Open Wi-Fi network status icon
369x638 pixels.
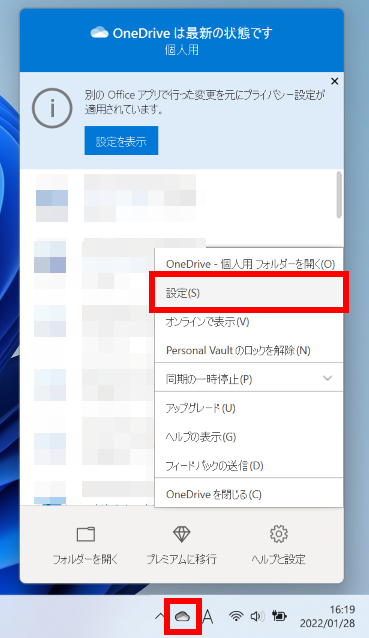[236, 616]
